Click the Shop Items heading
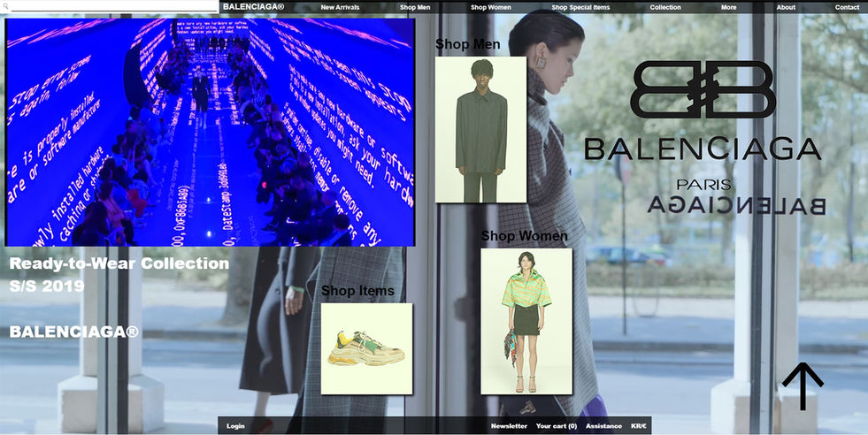This screenshot has height=435, width=868. point(357,291)
